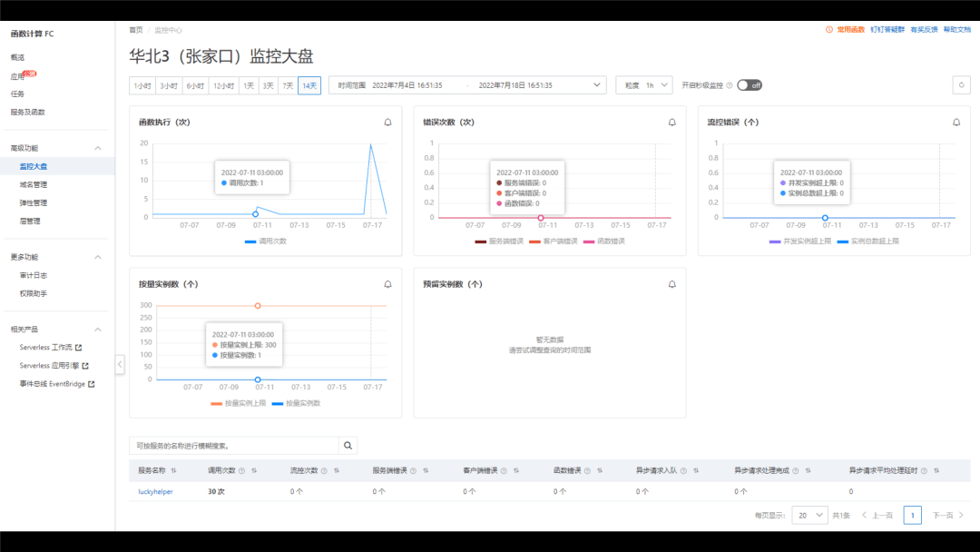Collapse the 高级功能 sidebar section
980x552 pixels.
click(97, 148)
